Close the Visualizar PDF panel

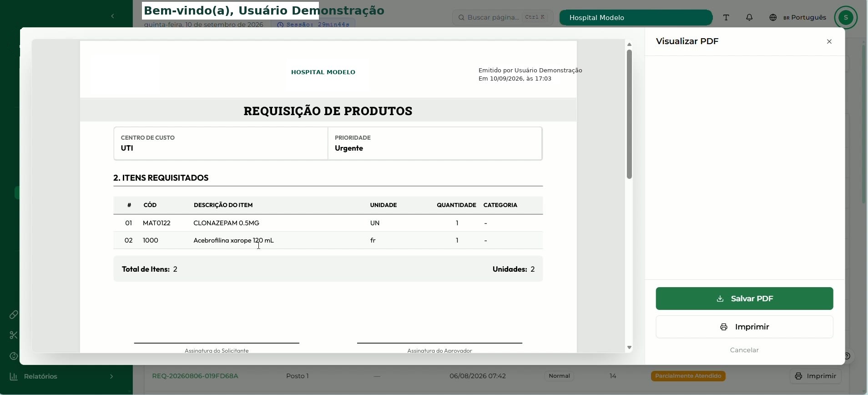(x=829, y=41)
